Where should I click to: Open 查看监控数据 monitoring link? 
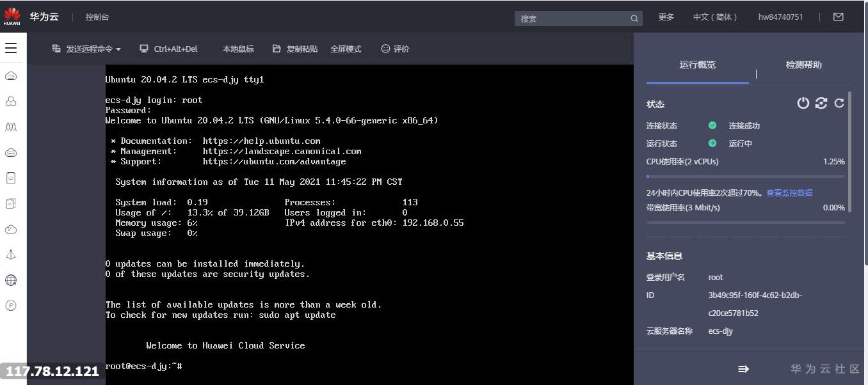(789, 192)
